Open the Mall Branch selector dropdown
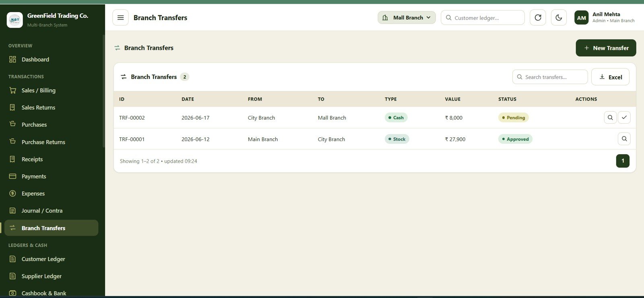Viewport: 644px width, 298px height. click(407, 18)
